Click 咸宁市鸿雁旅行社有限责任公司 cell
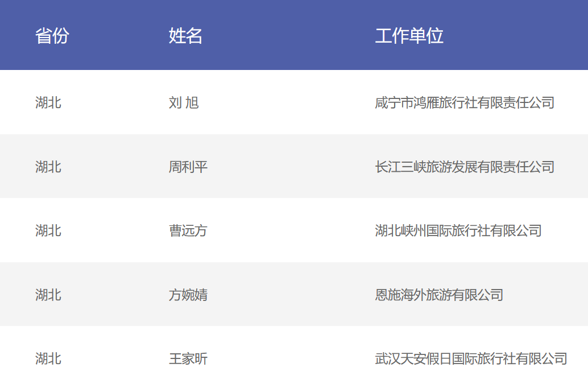Image resolution: width=588 pixels, height=388 pixels. click(x=465, y=102)
